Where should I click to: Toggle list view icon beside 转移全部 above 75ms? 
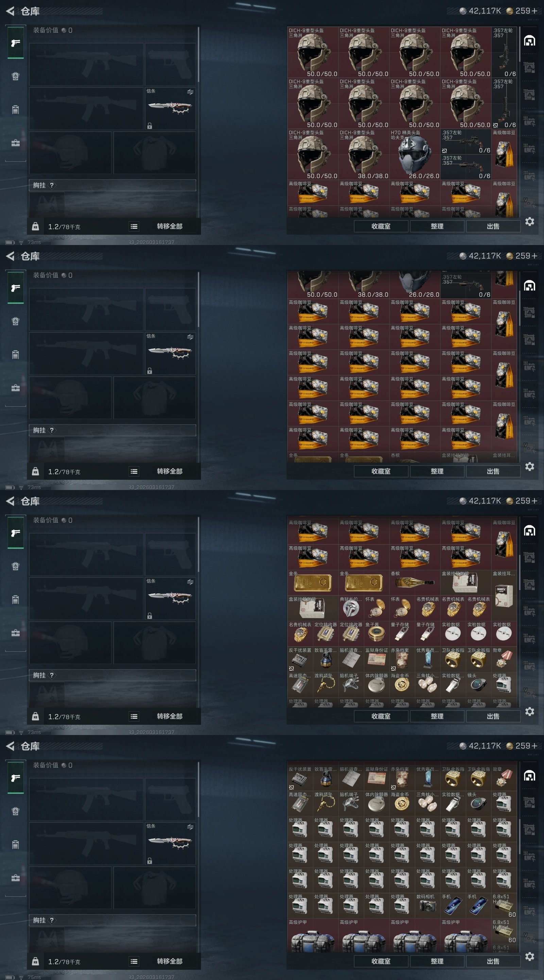pyautogui.click(x=134, y=961)
